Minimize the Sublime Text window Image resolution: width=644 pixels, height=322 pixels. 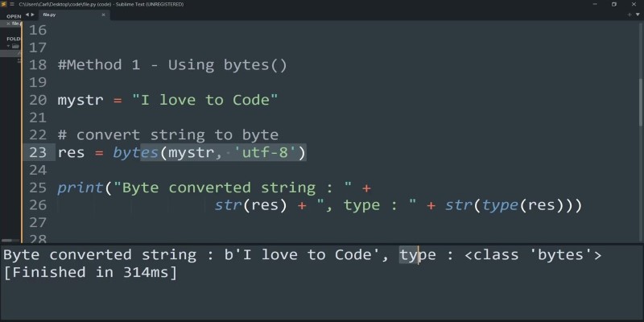pyautogui.click(x=595, y=4)
